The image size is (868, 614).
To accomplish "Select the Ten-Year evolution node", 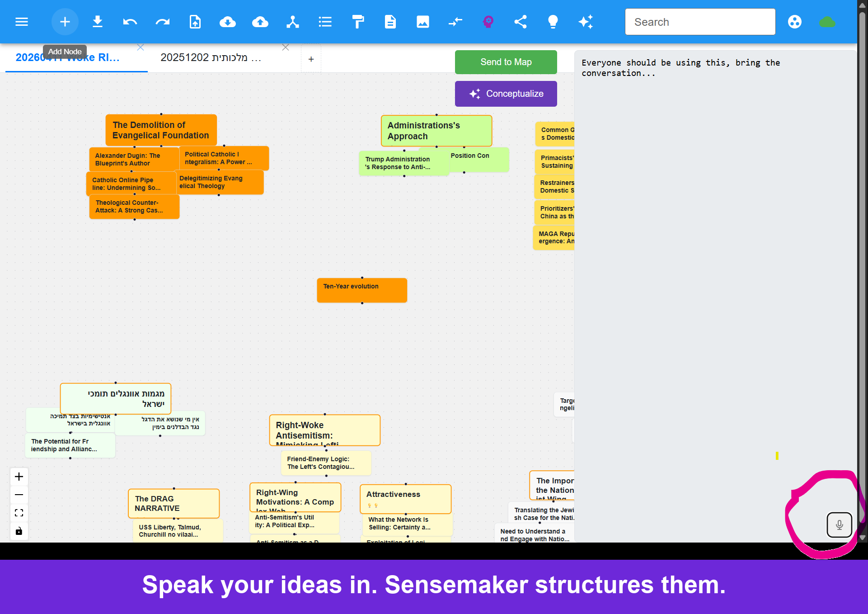I will coord(362,290).
